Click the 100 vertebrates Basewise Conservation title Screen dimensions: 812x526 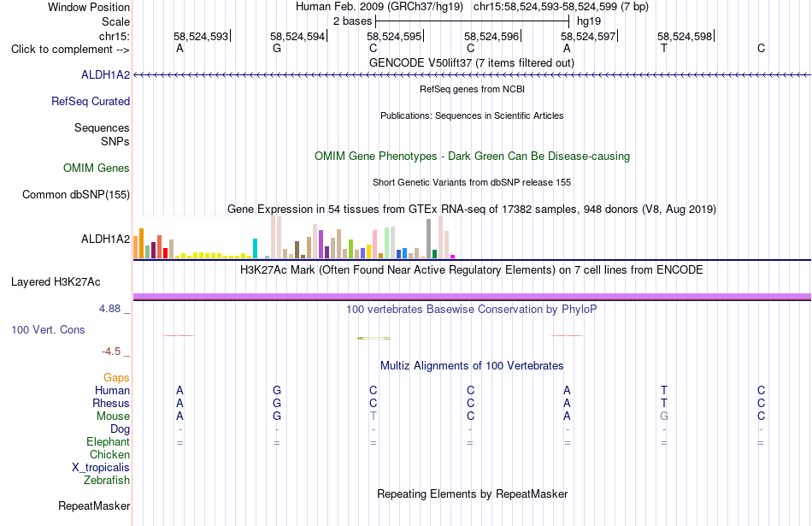(472, 310)
